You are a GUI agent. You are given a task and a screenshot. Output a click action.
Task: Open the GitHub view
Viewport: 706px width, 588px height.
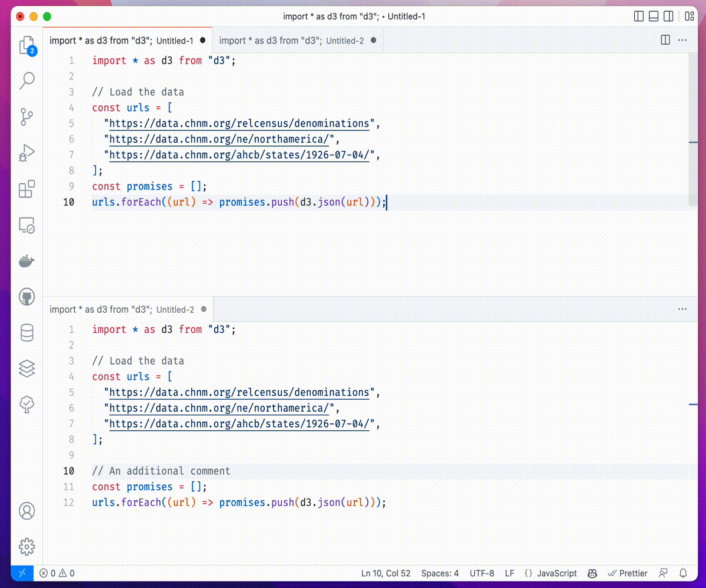pos(26,297)
